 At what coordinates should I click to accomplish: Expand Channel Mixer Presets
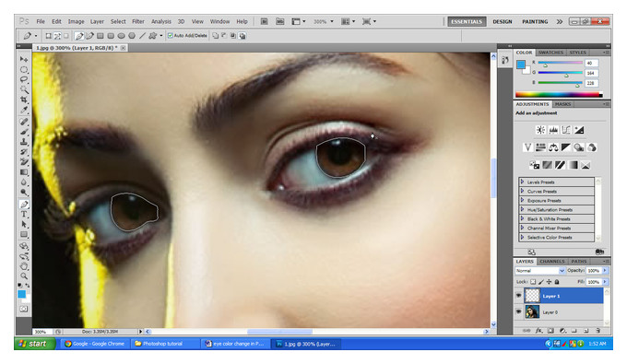522,228
